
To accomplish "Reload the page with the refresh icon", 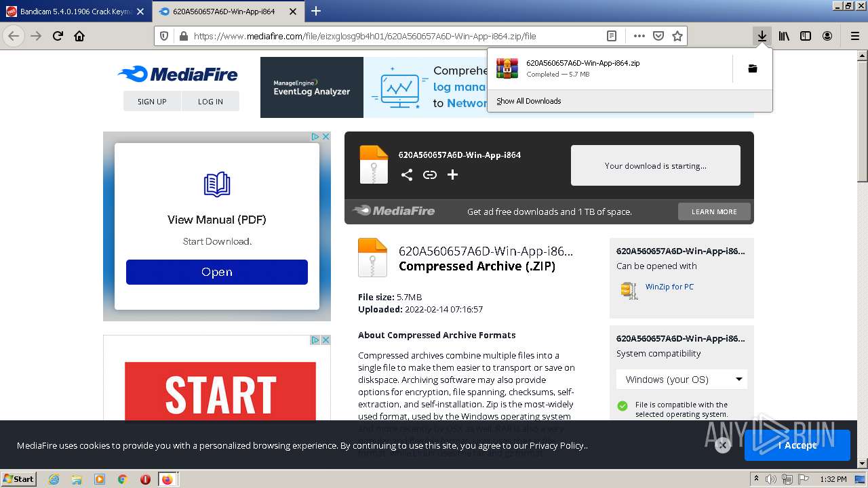I will (x=58, y=36).
